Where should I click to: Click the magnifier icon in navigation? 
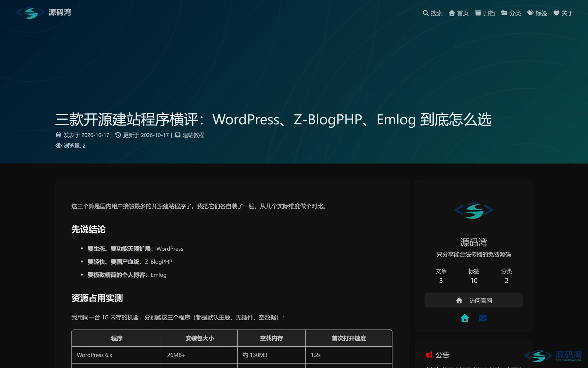[x=426, y=13]
